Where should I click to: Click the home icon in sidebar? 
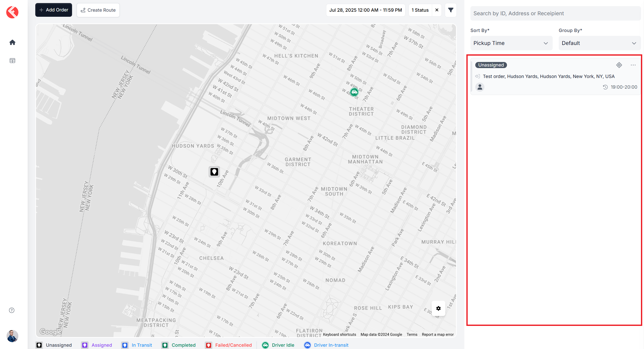[12, 42]
